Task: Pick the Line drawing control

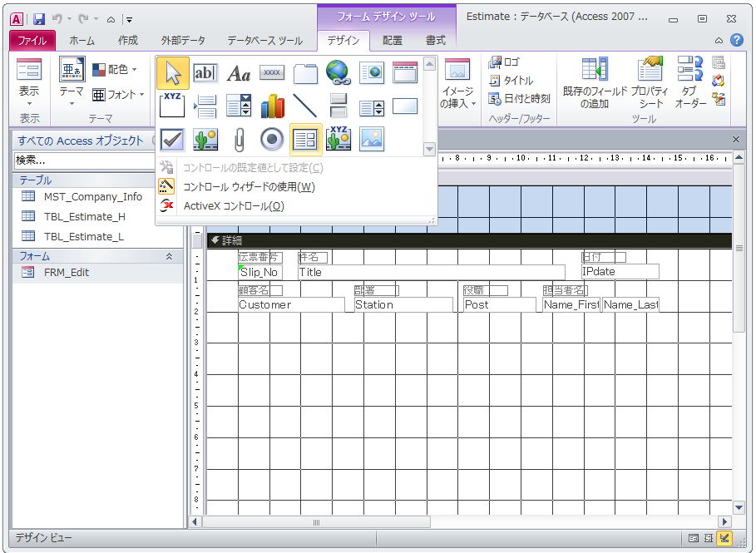Action: [x=305, y=106]
